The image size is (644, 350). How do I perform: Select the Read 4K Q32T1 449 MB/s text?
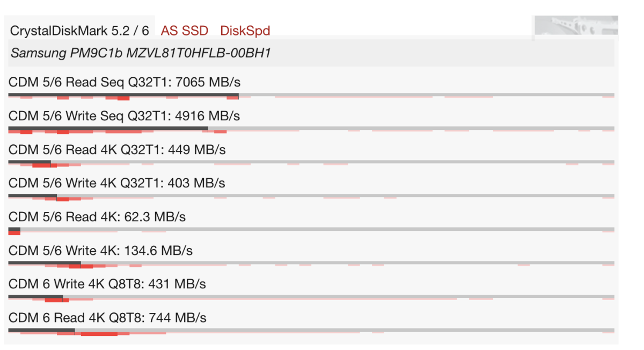click(x=117, y=150)
